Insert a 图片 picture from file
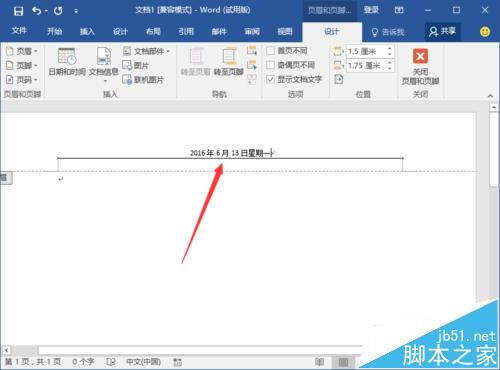This screenshot has height=370, width=500. pyautogui.click(x=136, y=65)
